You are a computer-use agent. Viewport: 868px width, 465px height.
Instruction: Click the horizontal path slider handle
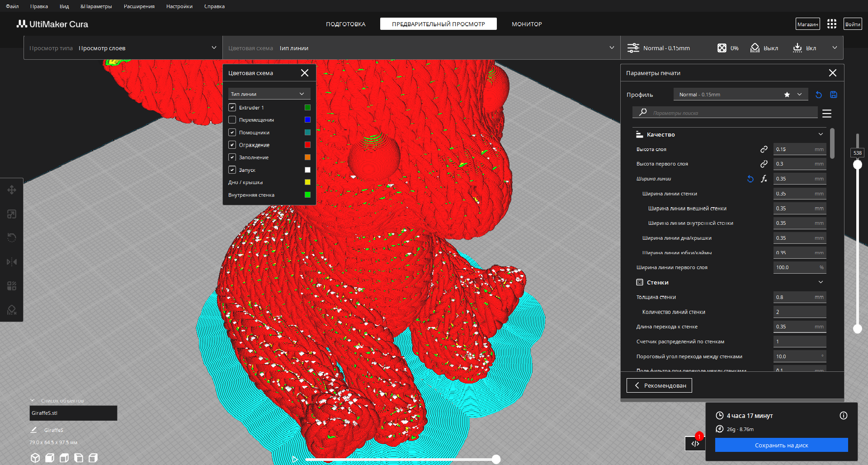pyautogui.click(x=496, y=460)
